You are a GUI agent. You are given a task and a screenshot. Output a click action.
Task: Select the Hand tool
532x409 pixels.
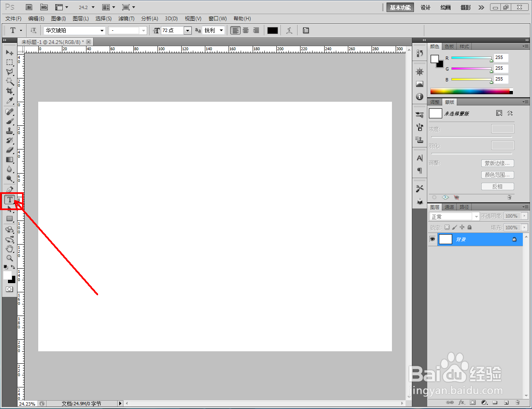point(10,249)
